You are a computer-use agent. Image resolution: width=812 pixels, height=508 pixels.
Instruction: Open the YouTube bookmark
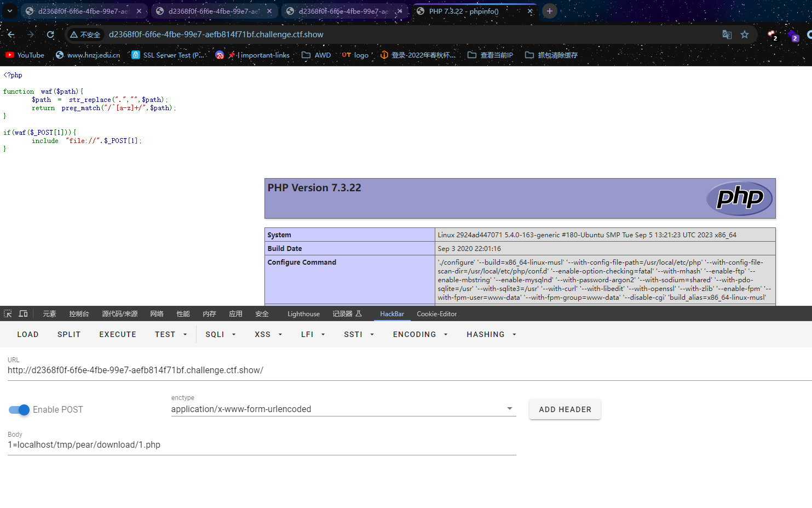[25, 55]
